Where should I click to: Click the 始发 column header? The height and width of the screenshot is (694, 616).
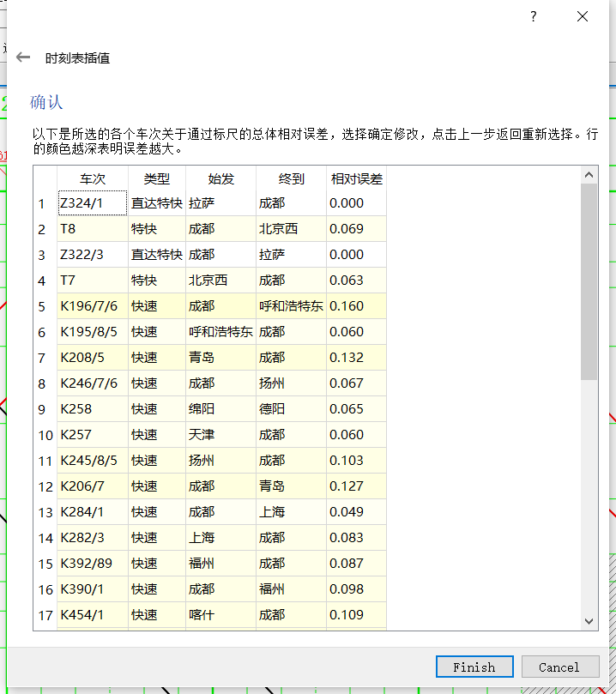coord(220,178)
